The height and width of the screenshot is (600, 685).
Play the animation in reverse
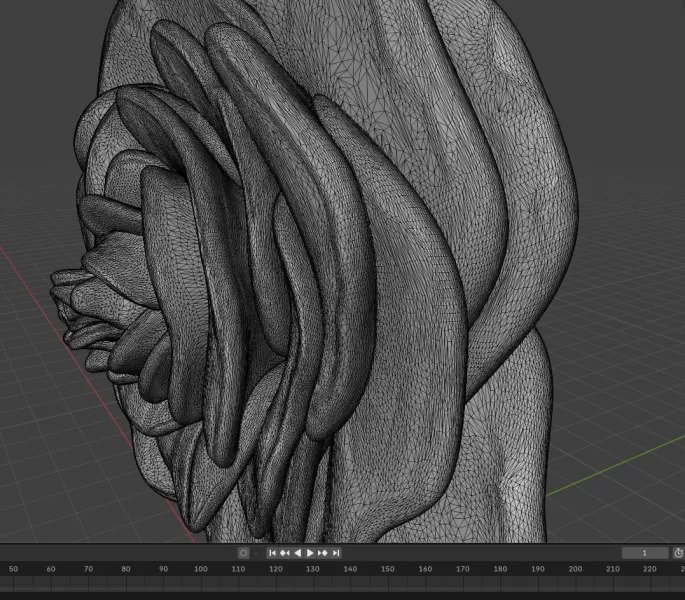[298, 553]
